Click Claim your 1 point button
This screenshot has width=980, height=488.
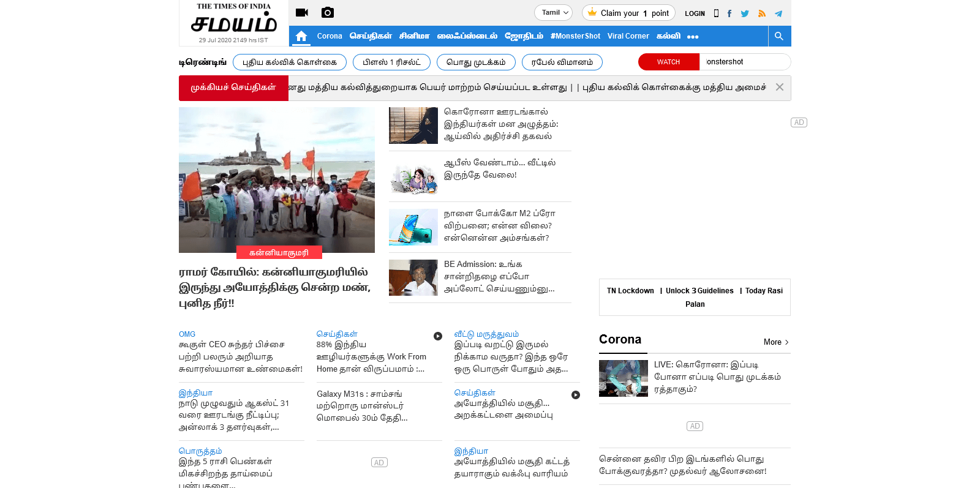[x=628, y=13]
